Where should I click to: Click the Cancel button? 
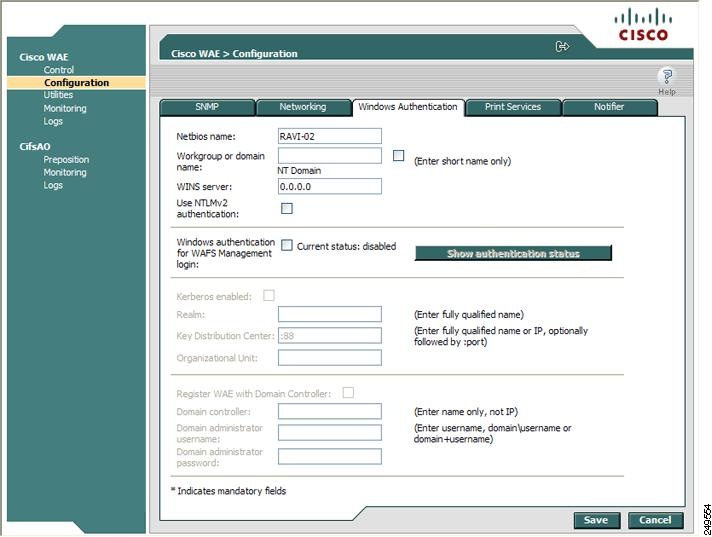(655, 520)
